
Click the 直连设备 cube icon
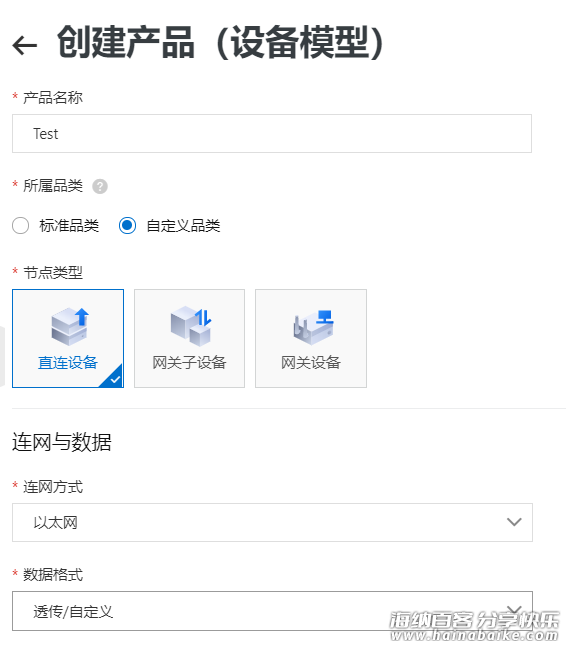[x=70, y=326]
